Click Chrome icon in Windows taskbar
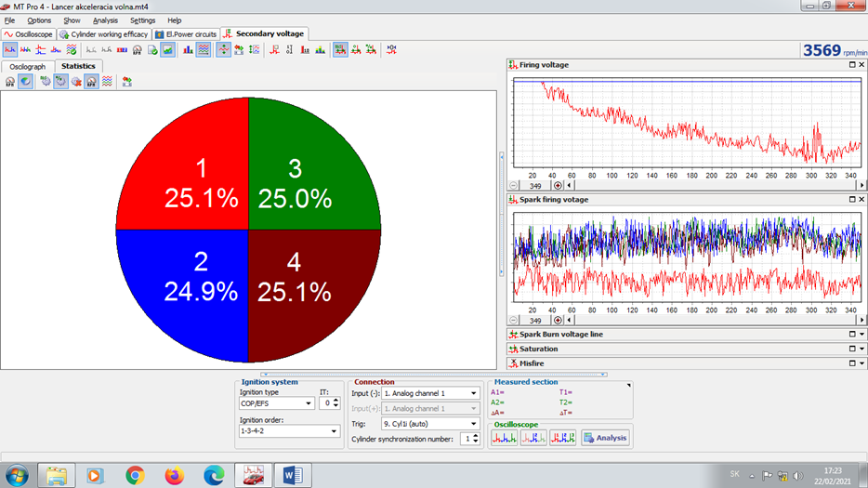The height and width of the screenshot is (488, 868). [135, 475]
